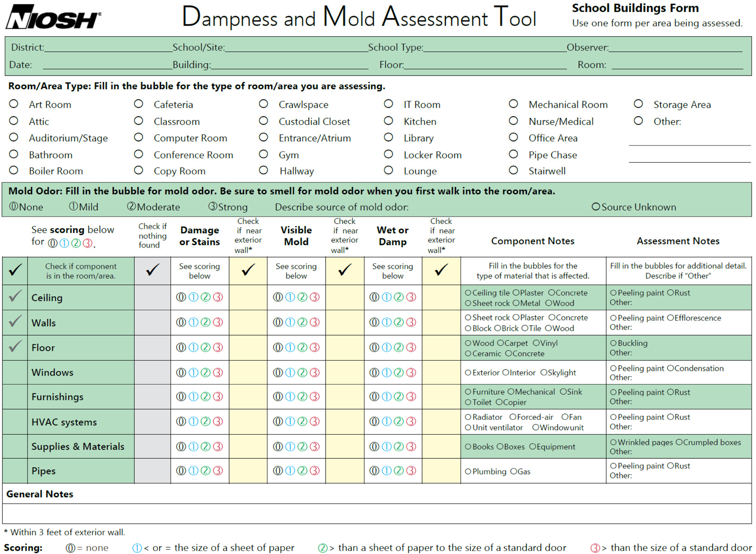The image size is (756, 554).
Task: Toggle the Ceiling component checkmark
Action: [15, 297]
